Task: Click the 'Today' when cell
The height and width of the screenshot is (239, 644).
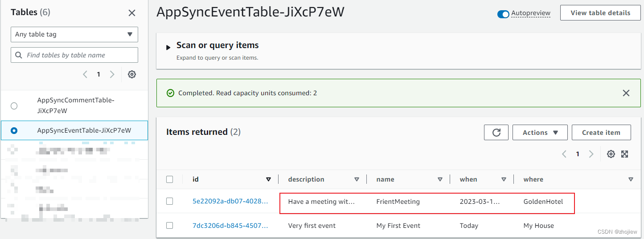Action: pos(469,226)
